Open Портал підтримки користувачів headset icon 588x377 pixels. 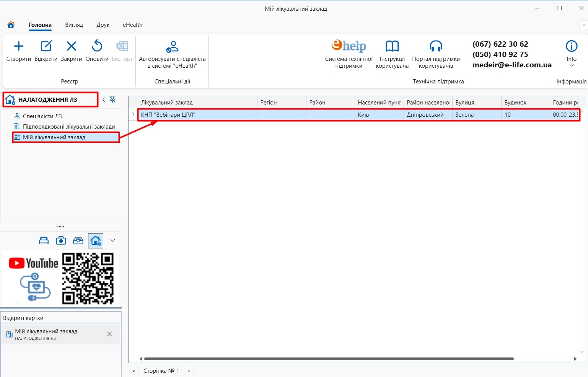(x=436, y=46)
